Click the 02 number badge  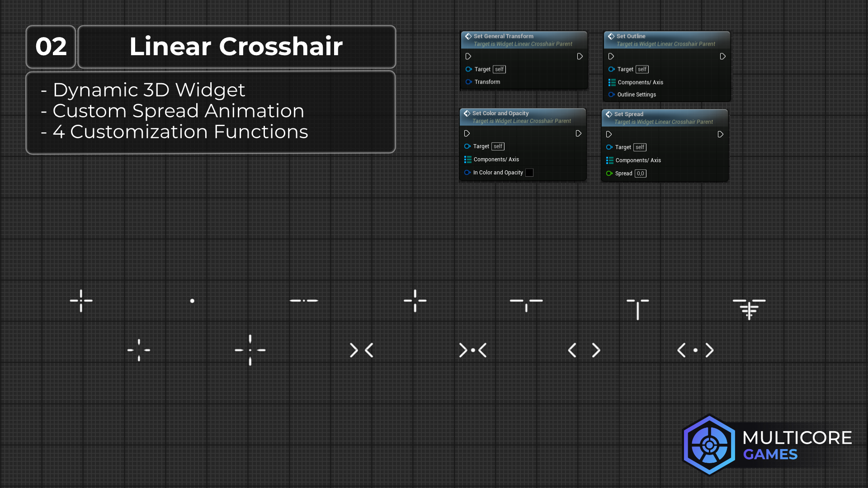pyautogui.click(x=51, y=47)
